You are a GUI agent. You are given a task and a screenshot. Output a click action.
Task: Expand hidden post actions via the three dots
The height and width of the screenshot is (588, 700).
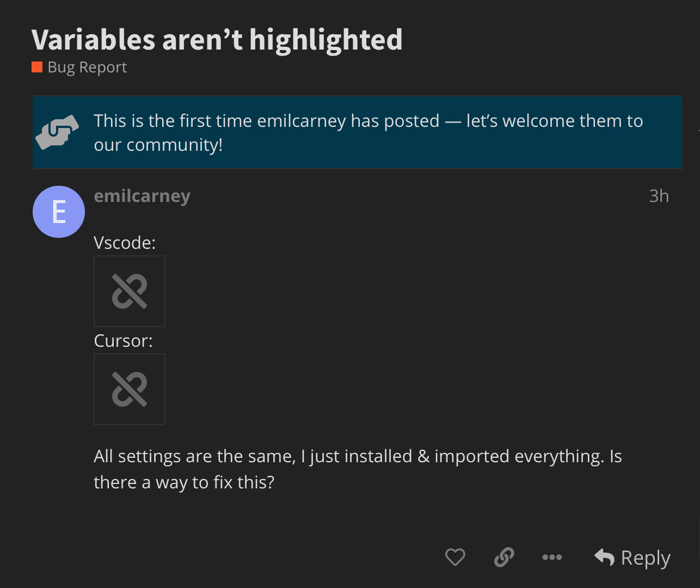coord(552,557)
